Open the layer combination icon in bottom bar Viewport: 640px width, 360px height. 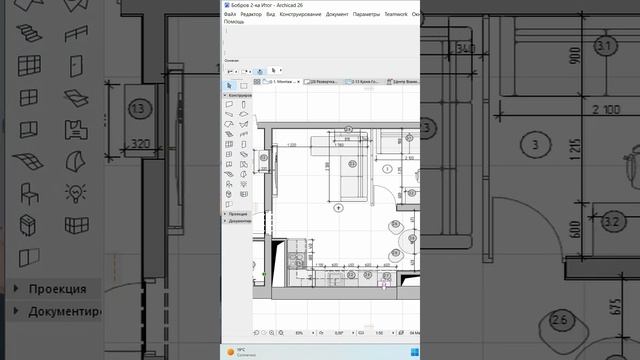[402, 333]
